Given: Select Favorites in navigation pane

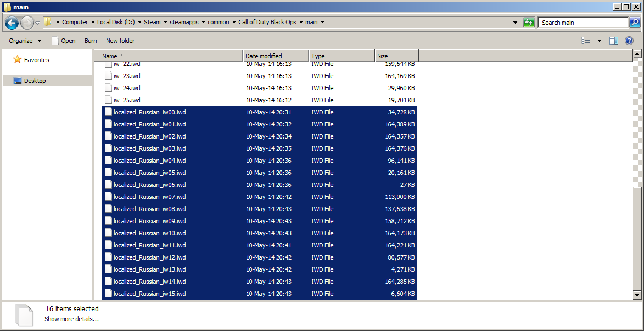Looking at the screenshot, I should (x=37, y=59).
